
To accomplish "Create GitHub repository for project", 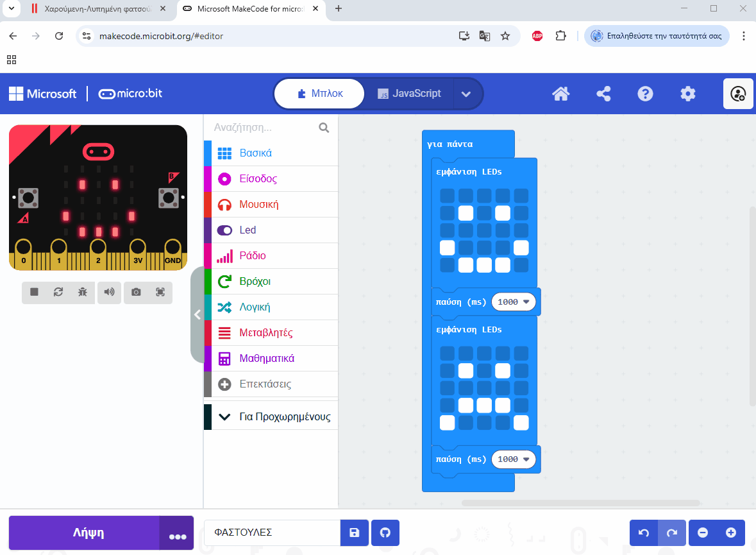I will (x=385, y=533).
